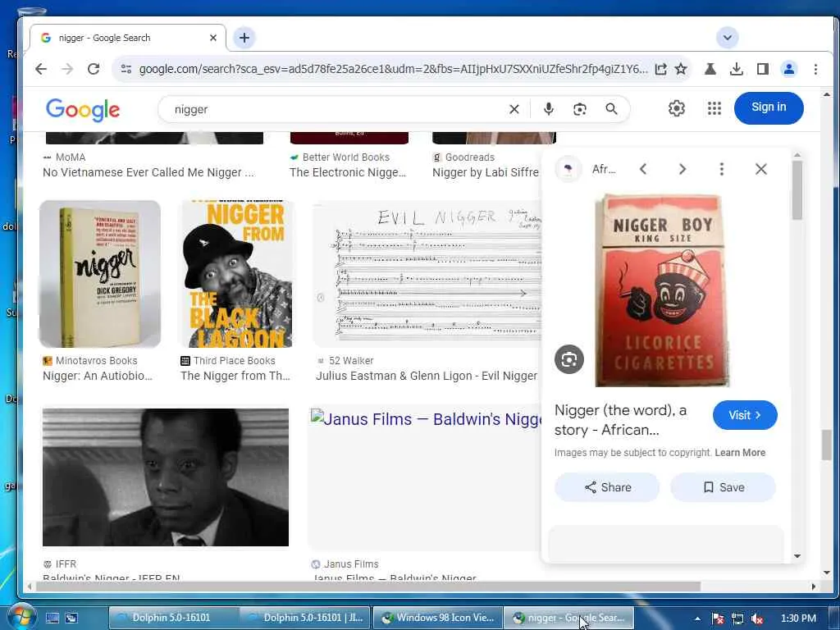Screen dimensions: 840x630
Task: Click the Show desktop quick launch icon
Action: click(x=52, y=619)
